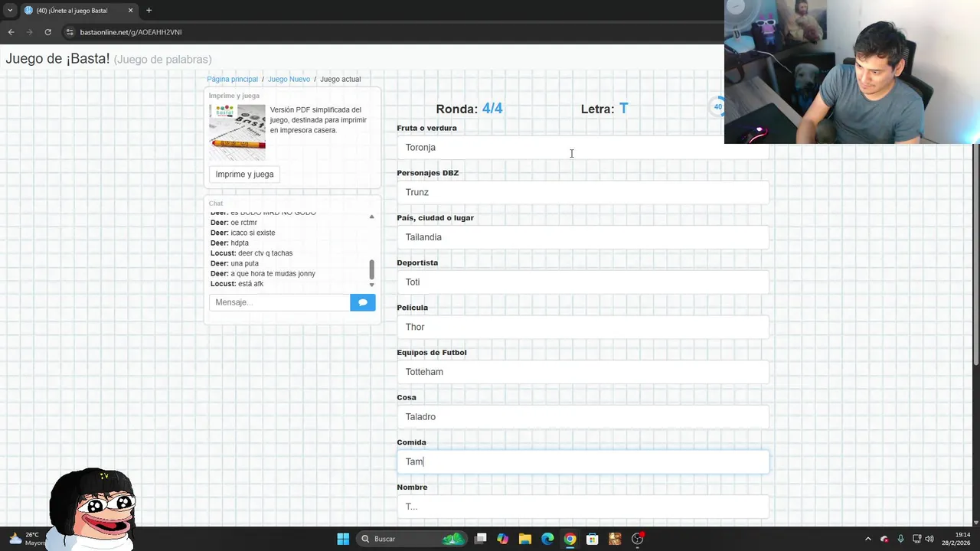Launch Copilot from the taskbar

click(502, 539)
